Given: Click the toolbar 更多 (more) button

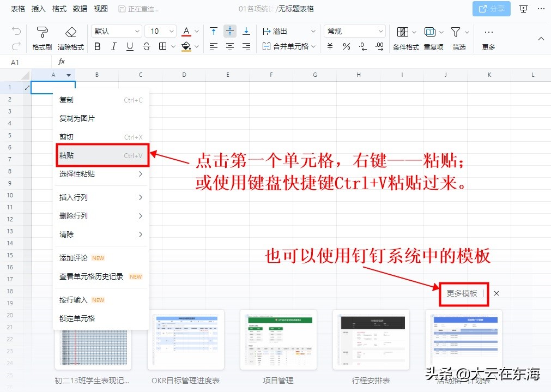Looking at the screenshot, I should [488, 39].
